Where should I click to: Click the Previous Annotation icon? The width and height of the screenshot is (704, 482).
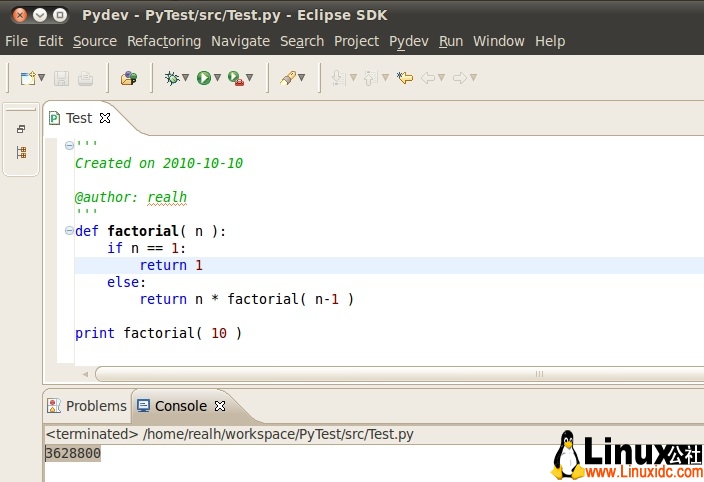[370, 78]
